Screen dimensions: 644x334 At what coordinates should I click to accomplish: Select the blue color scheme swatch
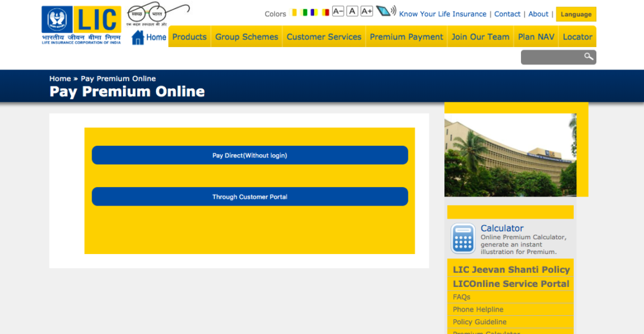[314, 12]
